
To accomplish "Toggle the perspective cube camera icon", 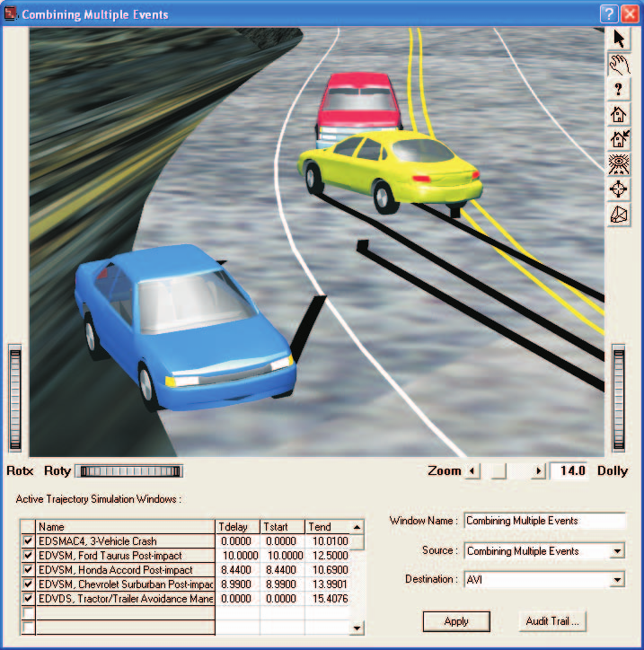I will [619, 215].
